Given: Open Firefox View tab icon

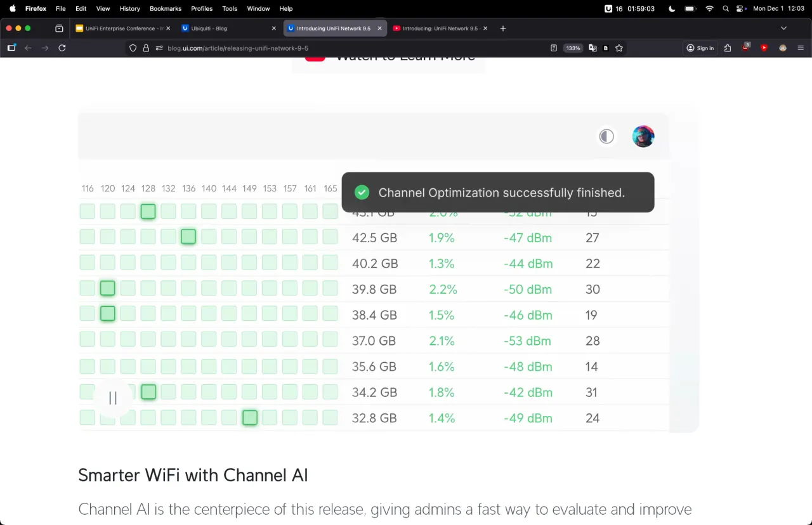Looking at the screenshot, I should point(59,28).
